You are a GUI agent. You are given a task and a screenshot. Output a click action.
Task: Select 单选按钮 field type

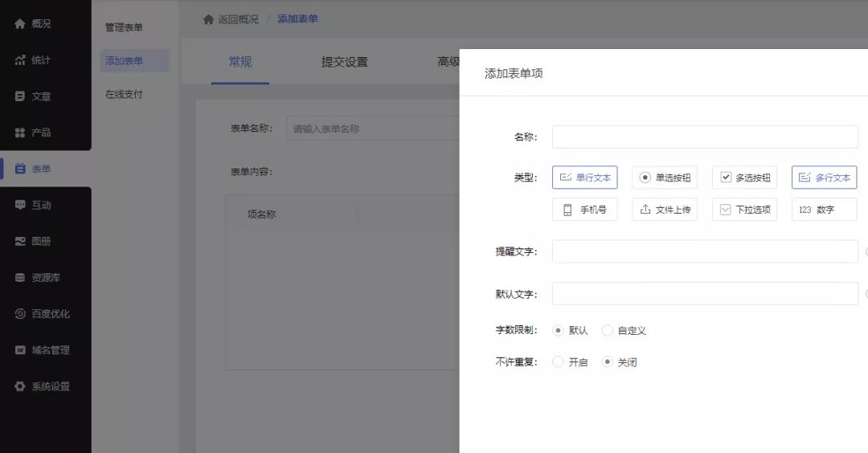click(665, 178)
